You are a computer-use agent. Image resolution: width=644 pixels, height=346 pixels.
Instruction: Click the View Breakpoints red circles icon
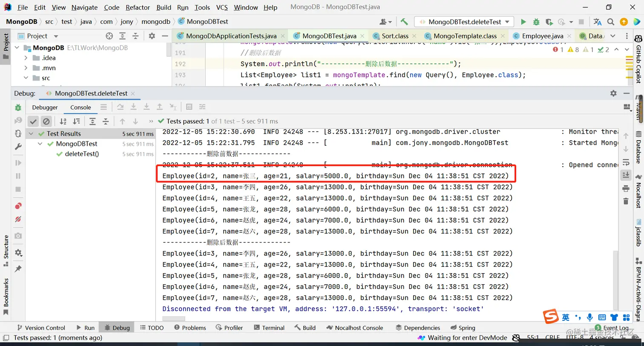[x=18, y=206]
